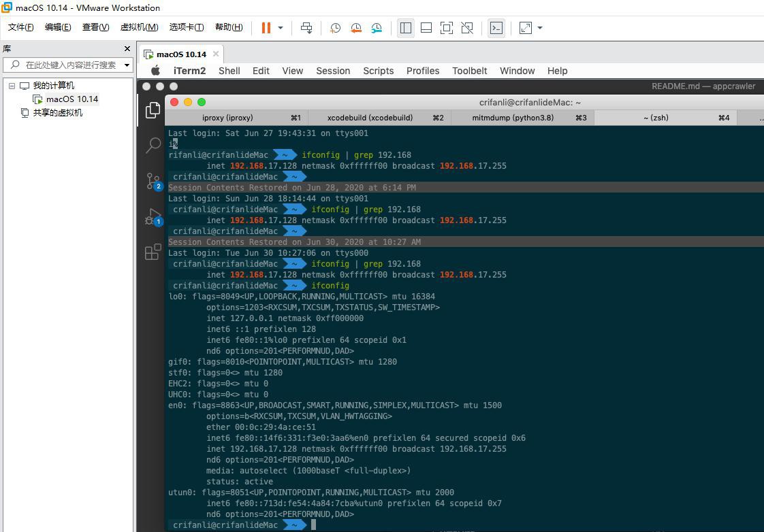Viewport: 764px width, 532px height.
Task: Enter full screen mode from VMware toolbar
Action: tap(446, 28)
